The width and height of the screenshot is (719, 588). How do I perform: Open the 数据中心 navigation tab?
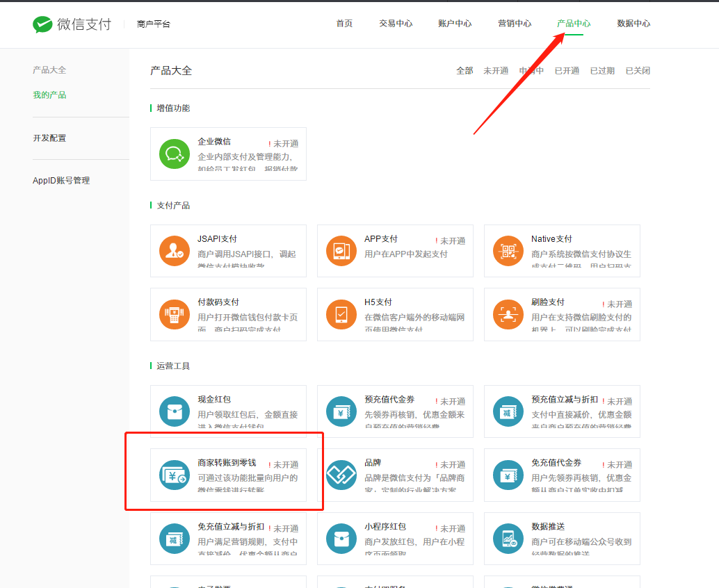tap(633, 24)
